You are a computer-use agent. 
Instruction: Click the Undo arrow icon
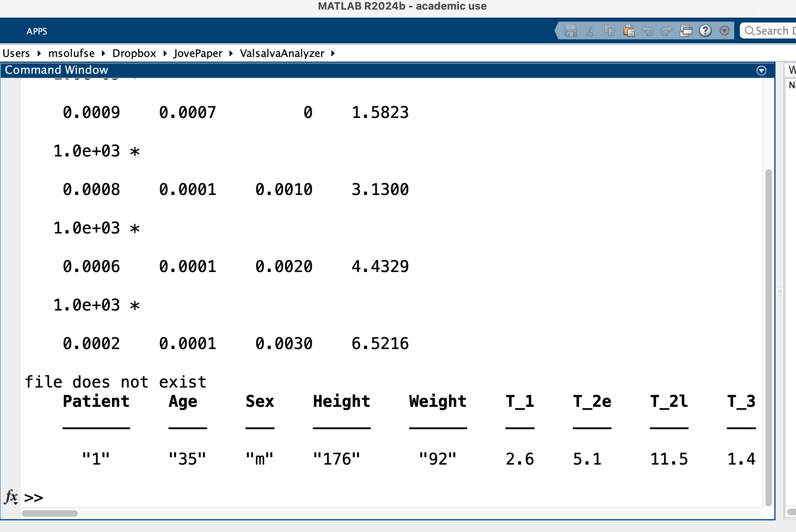point(648,31)
